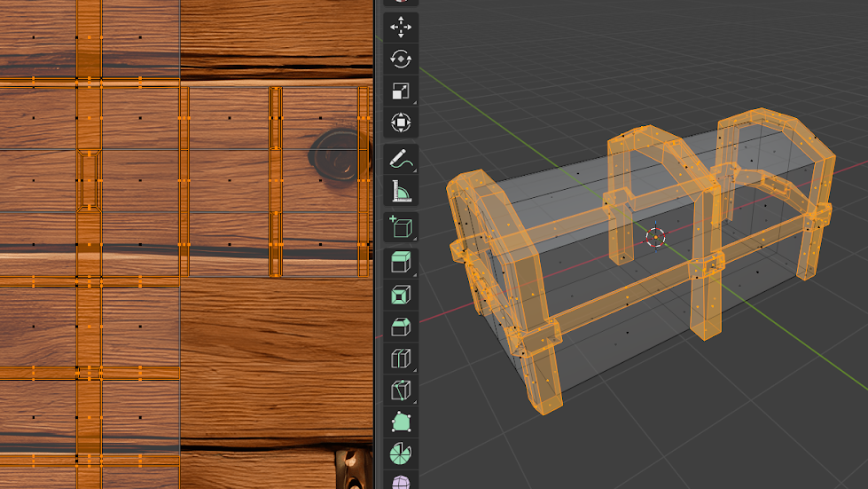Click the 3D cursor in the viewport

(655, 237)
